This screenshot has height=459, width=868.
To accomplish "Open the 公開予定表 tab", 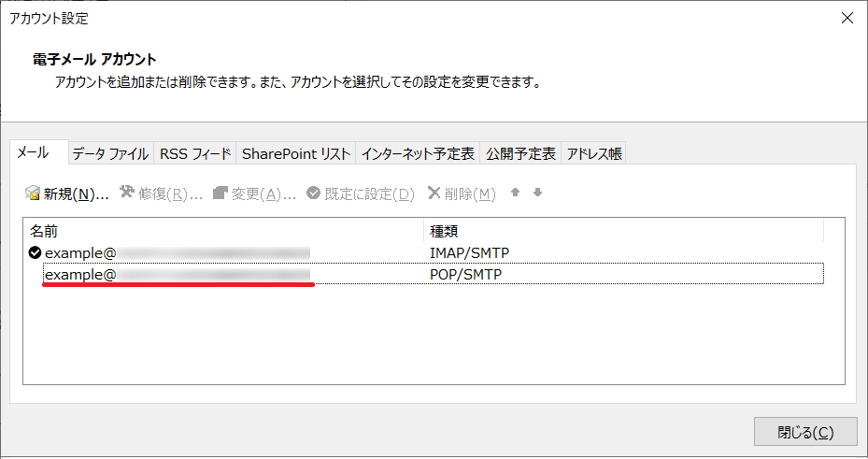I will pyautogui.click(x=520, y=154).
